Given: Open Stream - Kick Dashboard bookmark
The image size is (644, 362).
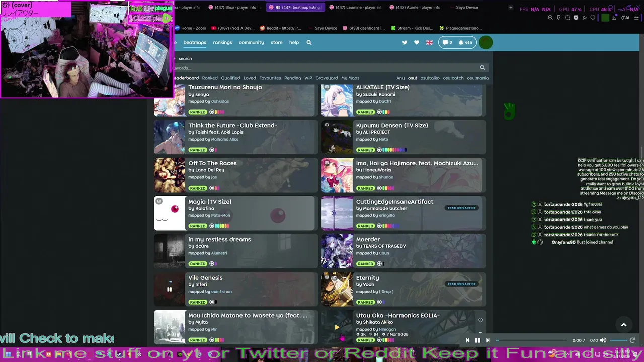Looking at the screenshot, I should point(412,28).
